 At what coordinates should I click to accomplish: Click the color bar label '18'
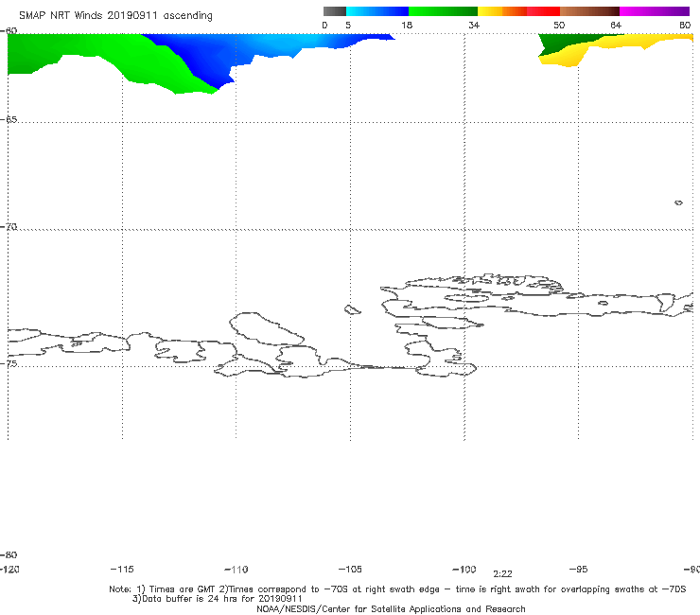click(407, 25)
